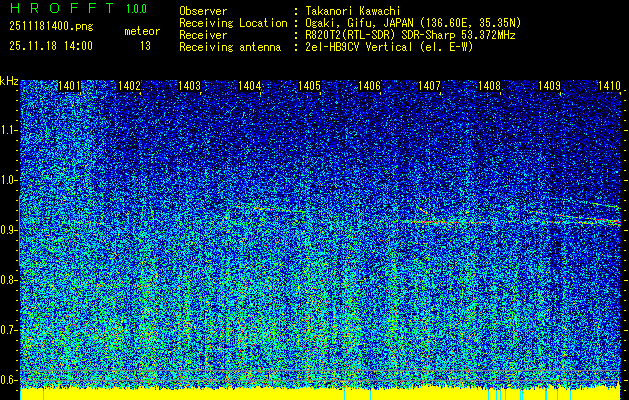
Task: Click time marker 1401
Action: [69, 86]
